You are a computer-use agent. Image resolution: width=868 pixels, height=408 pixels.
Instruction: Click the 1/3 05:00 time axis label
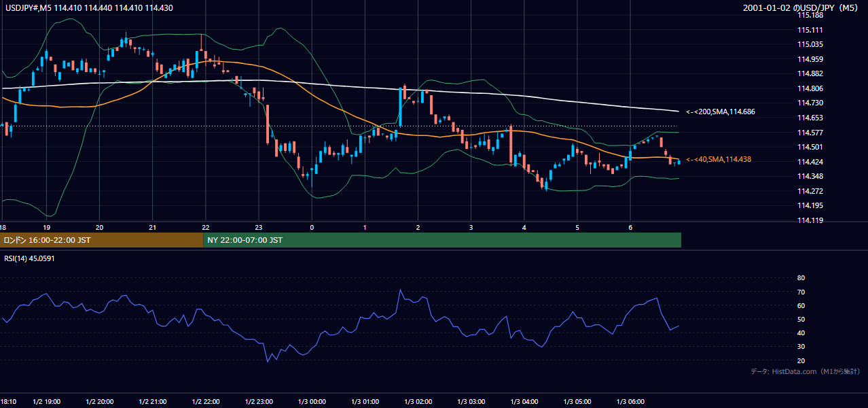[x=577, y=401]
